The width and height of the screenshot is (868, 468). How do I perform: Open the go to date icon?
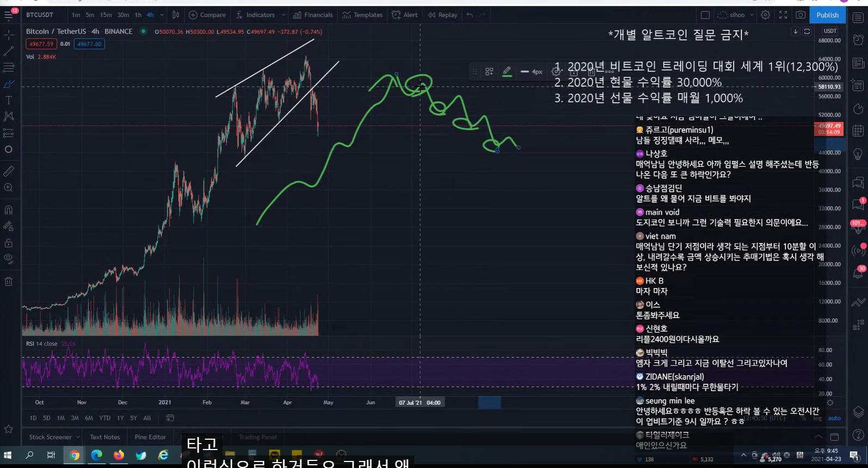click(x=170, y=418)
